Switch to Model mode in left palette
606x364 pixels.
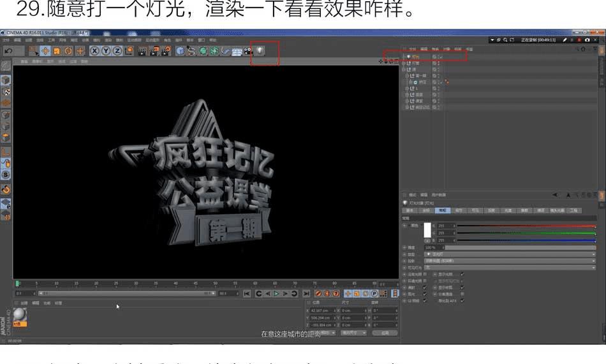(x=5, y=80)
